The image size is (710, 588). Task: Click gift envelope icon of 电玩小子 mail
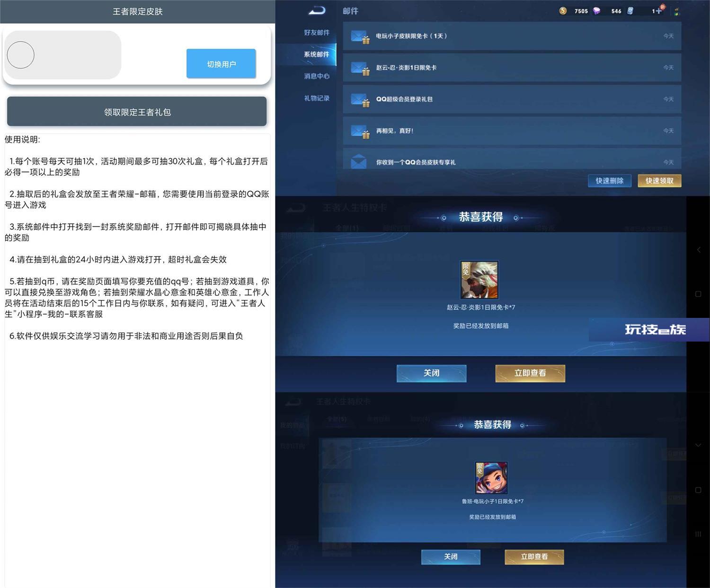pyautogui.click(x=360, y=37)
